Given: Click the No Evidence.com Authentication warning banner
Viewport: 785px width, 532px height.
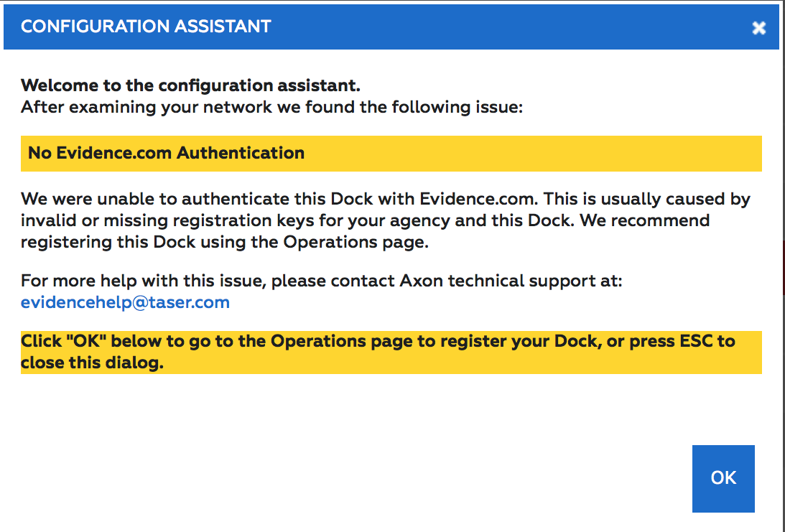Looking at the screenshot, I should coord(392,153).
